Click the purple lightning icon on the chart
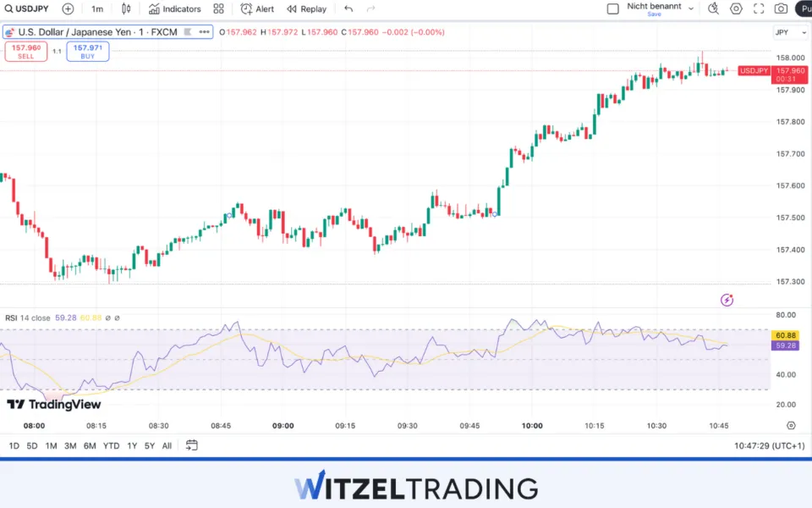 tap(726, 300)
